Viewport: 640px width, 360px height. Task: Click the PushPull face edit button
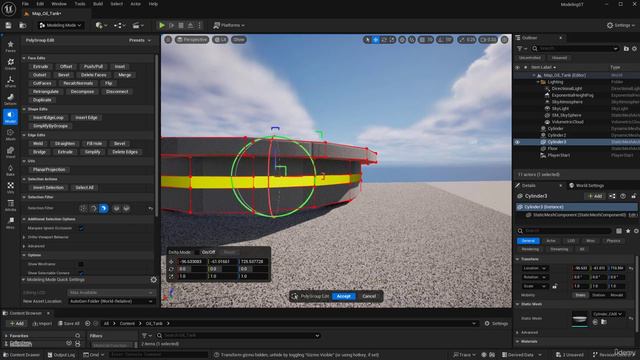93,67
